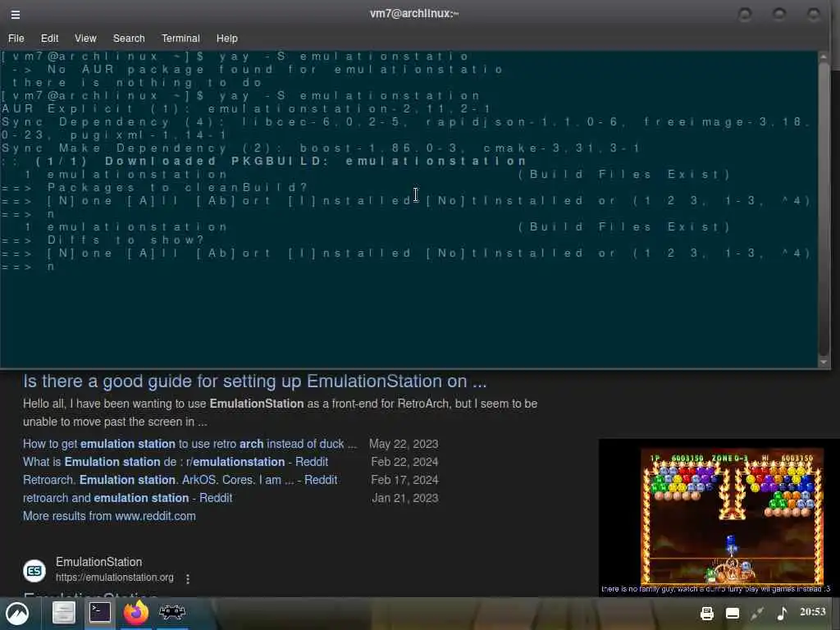Open 'retroarch and emulation station' Reddit link
This screenshot has height=630, width=840.
tap(127, 498)
